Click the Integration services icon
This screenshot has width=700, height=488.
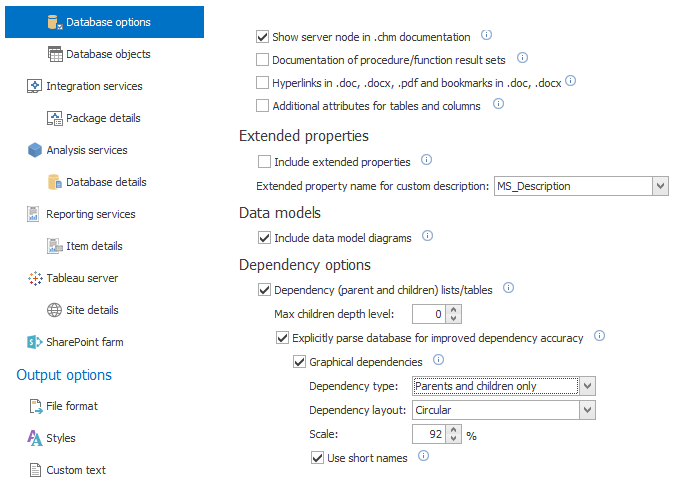[34, 86]
